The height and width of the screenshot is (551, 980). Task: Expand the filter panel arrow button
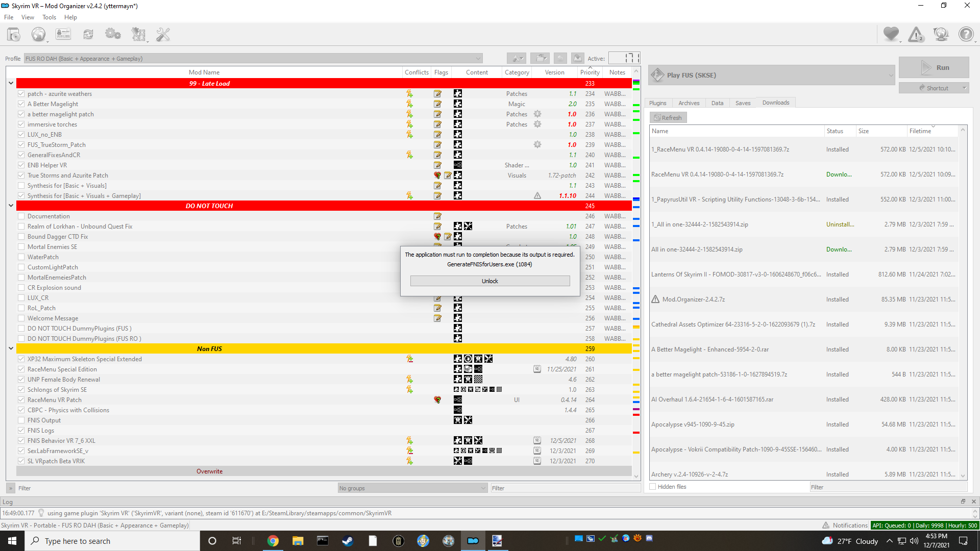pyautogui.click(x=11, y=488)
